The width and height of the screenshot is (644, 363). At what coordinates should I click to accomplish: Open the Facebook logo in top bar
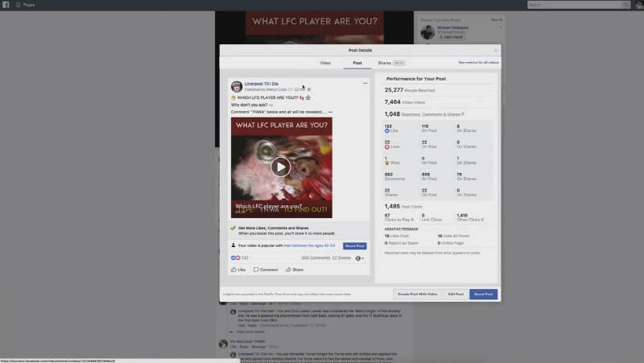tap(6, 5)
